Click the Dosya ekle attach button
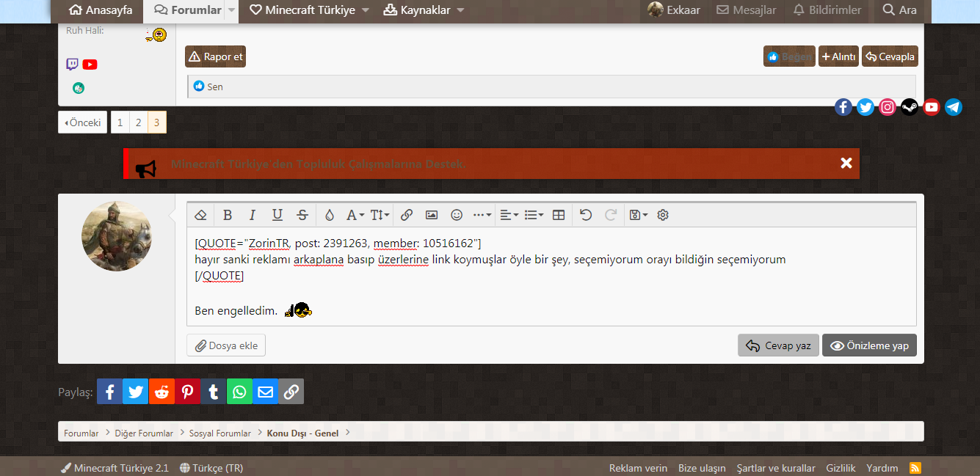This screenshot has height=476, width=980. pos(226,345)
